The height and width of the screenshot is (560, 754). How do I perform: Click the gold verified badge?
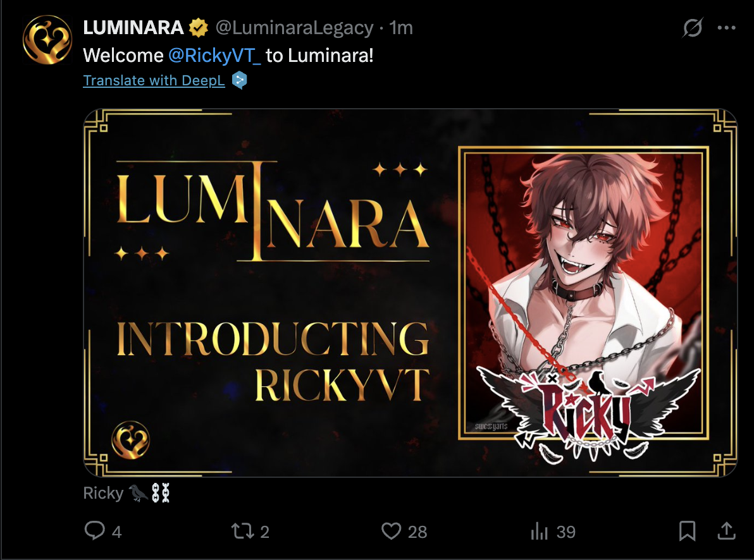[198, 28]
